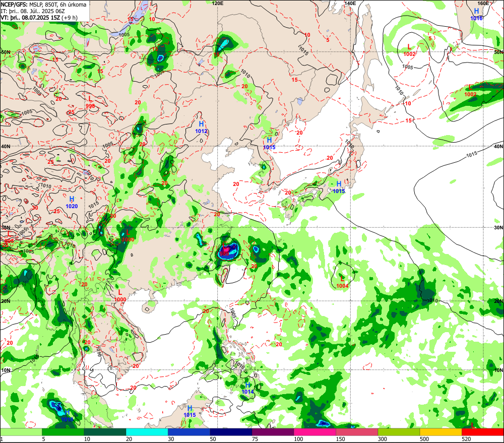
Task: Click the legend value 300
Action: (382, 439)
